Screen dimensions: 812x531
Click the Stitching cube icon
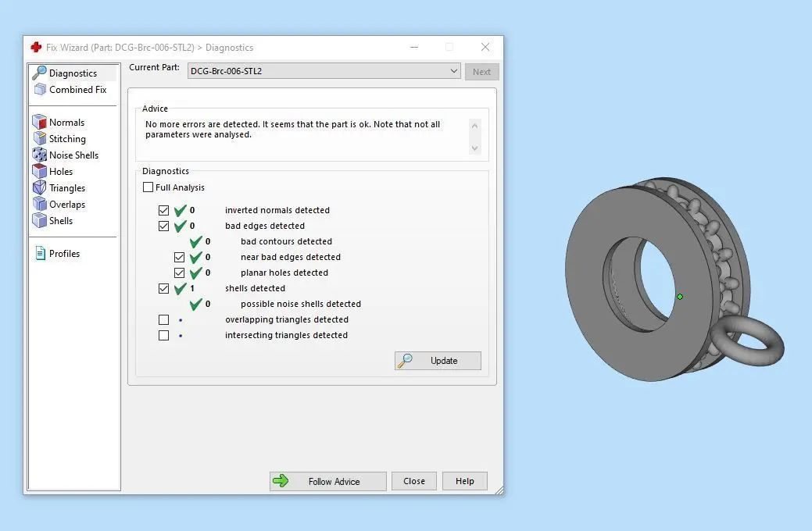[40, 138]
